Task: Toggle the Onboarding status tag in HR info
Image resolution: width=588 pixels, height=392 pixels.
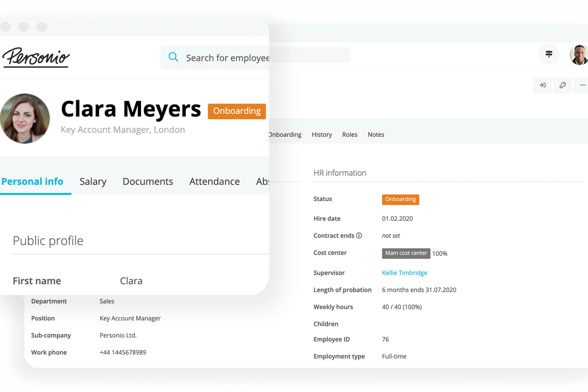Action: click(x=400, y=199)
